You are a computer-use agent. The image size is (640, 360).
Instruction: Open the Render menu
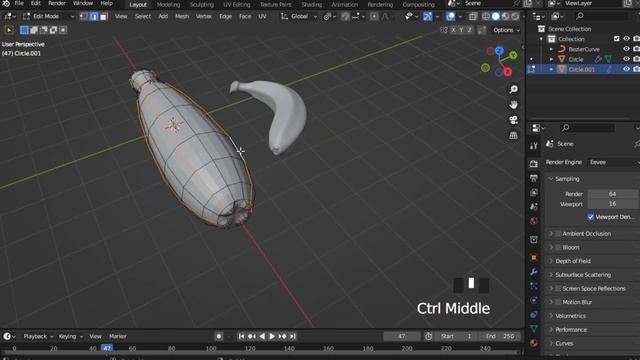click(x=57, y=3)
